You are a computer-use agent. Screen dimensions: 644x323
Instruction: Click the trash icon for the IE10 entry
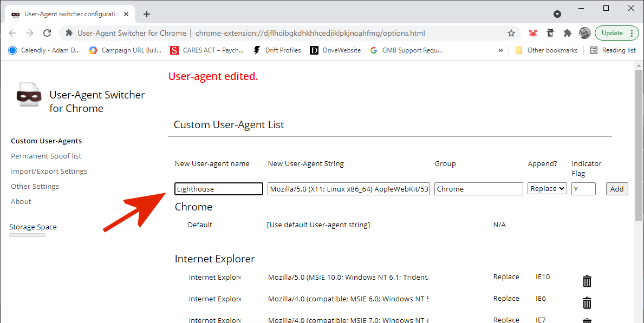[587, 281]
